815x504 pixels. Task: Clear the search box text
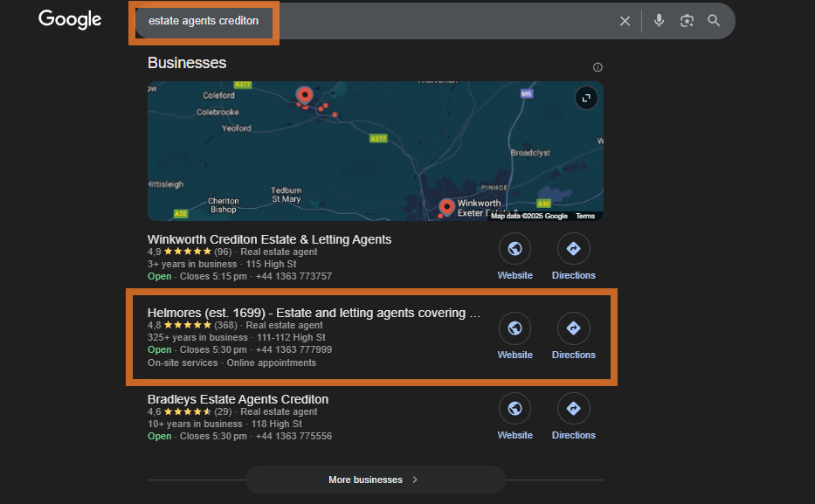[x=625, y=21]
